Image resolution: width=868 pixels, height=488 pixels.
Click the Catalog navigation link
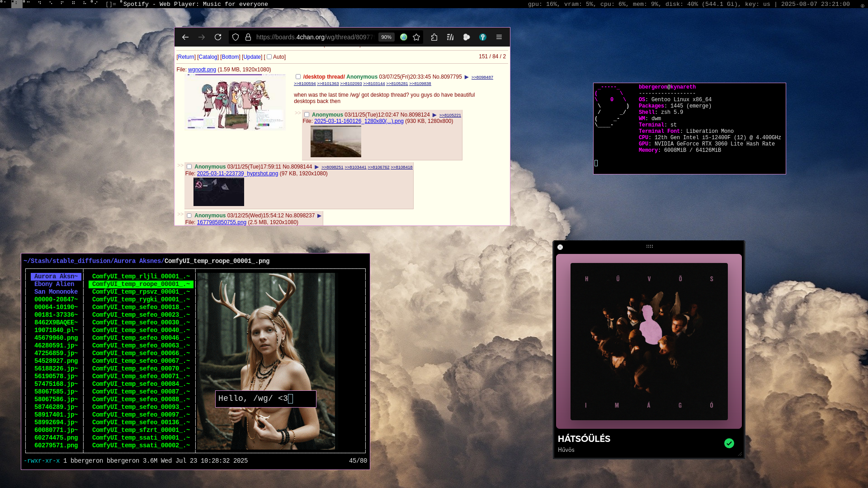208,57
